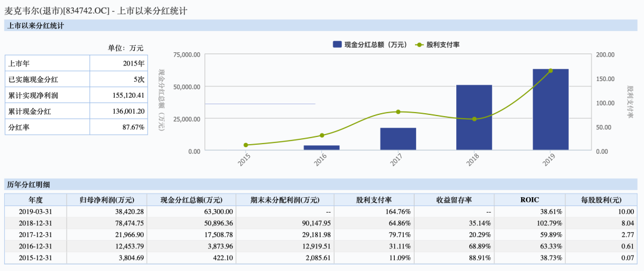Image resolution: width=644 pixels, height=271 pixels.
Task: Sort by the 现金分红总额(万元) column header
Action: 191,200
